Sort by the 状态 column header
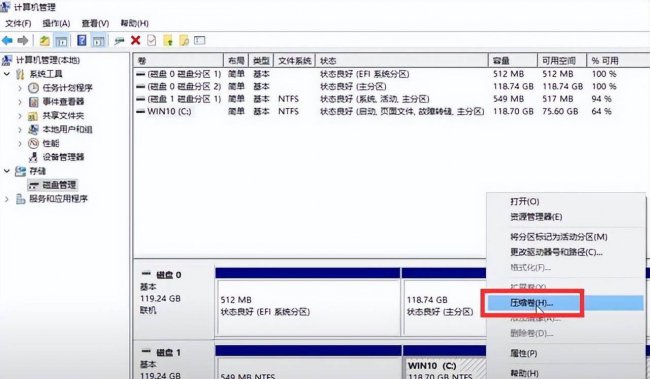The height and width of the screenshot is (379, 650). click(x=402, y=61)
